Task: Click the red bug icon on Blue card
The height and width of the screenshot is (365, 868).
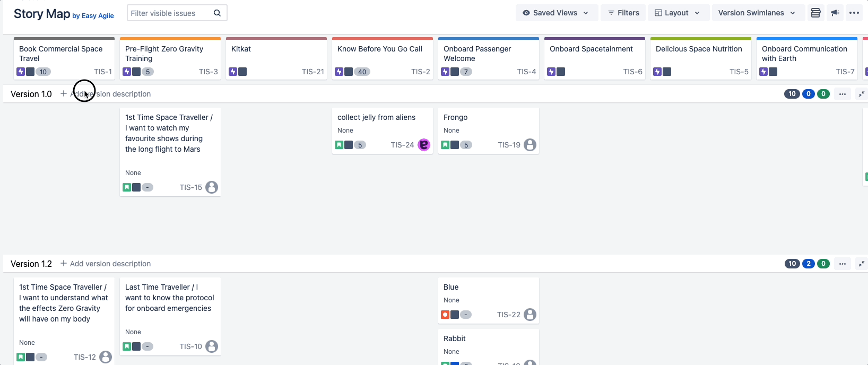Action: click(x=445, y=315)
